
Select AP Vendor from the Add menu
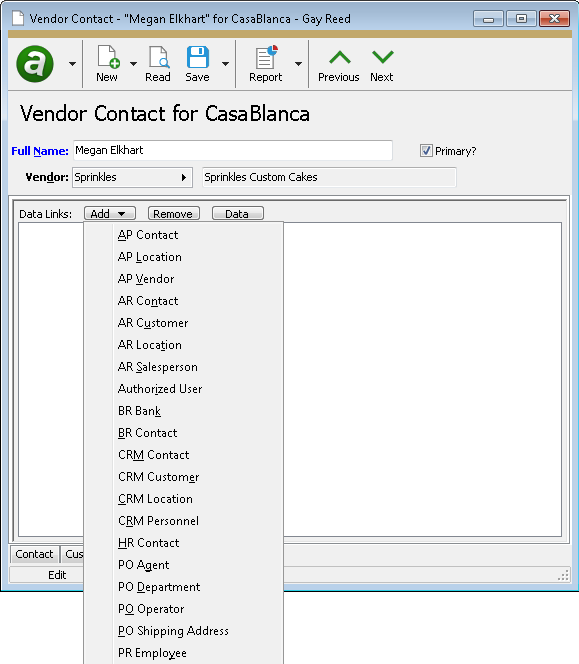pos(146,279)
